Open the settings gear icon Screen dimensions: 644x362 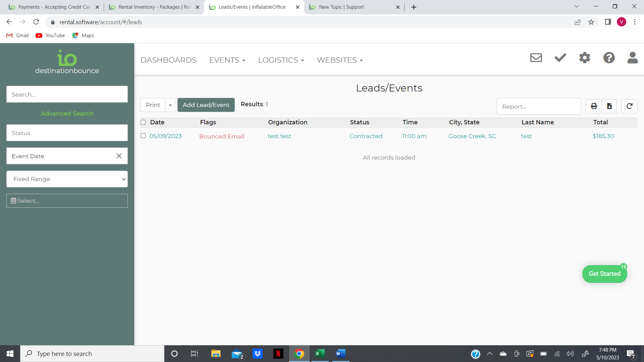[x=585, y=58]
